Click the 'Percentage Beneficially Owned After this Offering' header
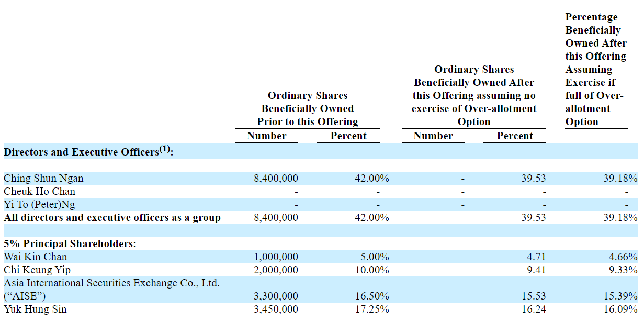 click(x=596, y=69)
